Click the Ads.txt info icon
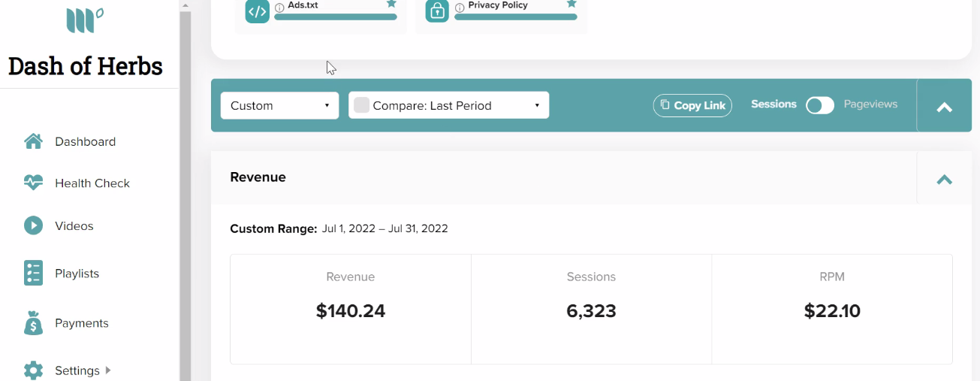The height and width of the screenshot is (381, 980). pos(279,8)
